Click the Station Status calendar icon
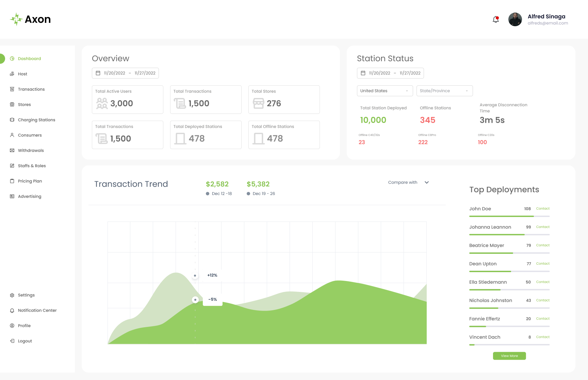The height and width of the screenshot is (380, 588). point(363,73)
